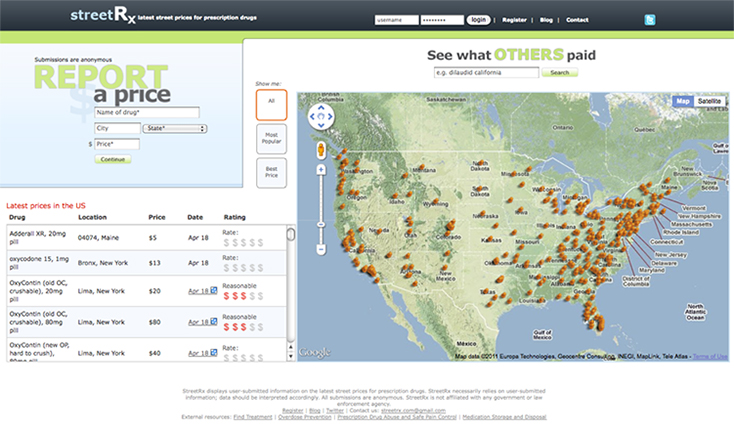Adjust the map zoom slider handle
The height and width of the screenshot is (430, 734).
(321, 225)
